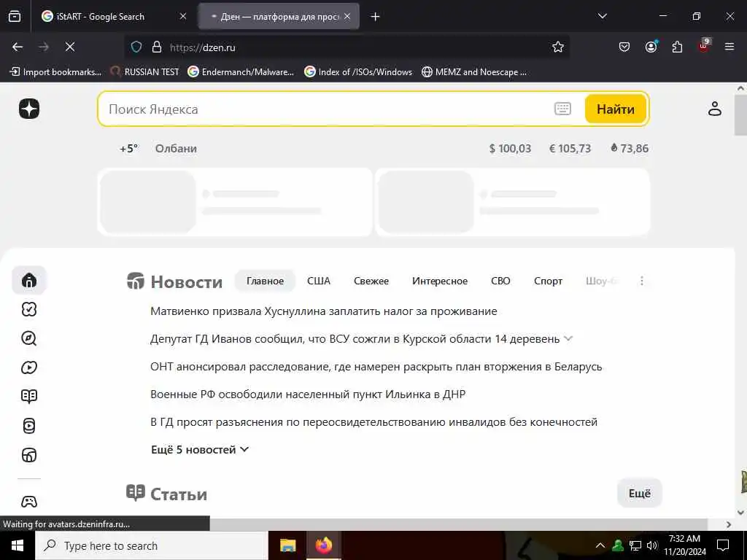Open the articles book icon in sidebar
The height and width of the screenshot is (560, 747).
point(29,396)
